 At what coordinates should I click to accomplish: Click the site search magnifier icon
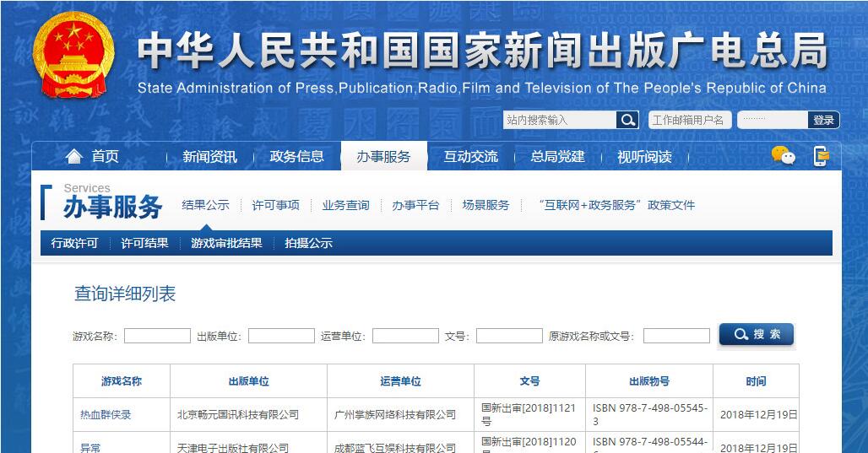point(627,120)
